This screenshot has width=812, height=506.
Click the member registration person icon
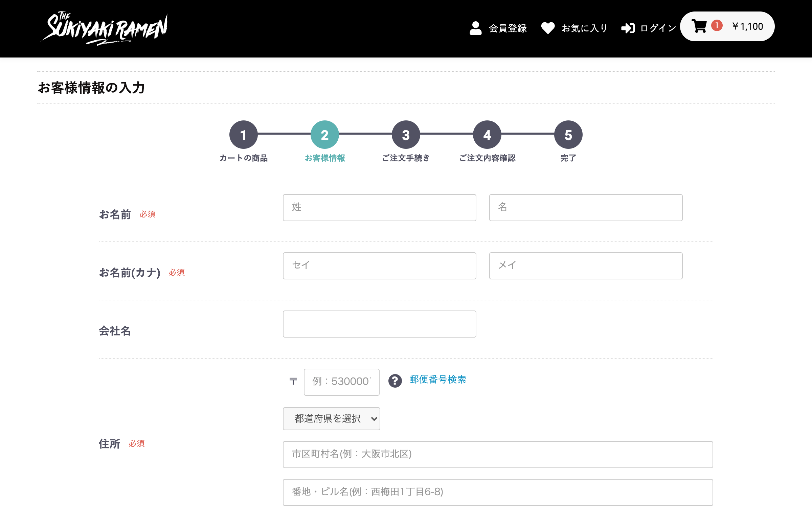pyautogui.click(x=476, y=28)
